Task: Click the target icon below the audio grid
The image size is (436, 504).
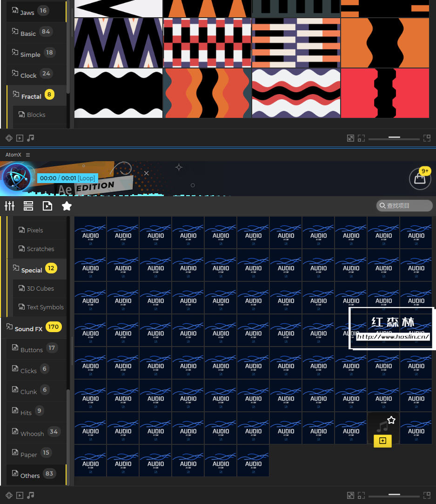Action: click(x=9, y=495)
